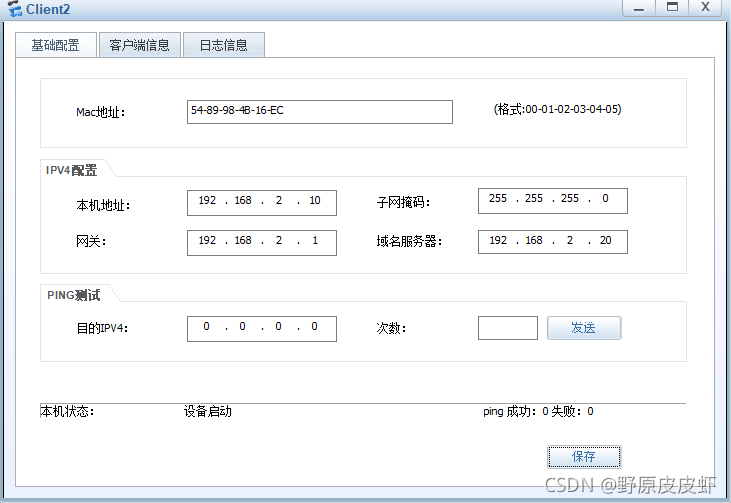This screenshot has width=731, height=503.
Task: Click the 设备启动 status text
Action: coord(207,411)
